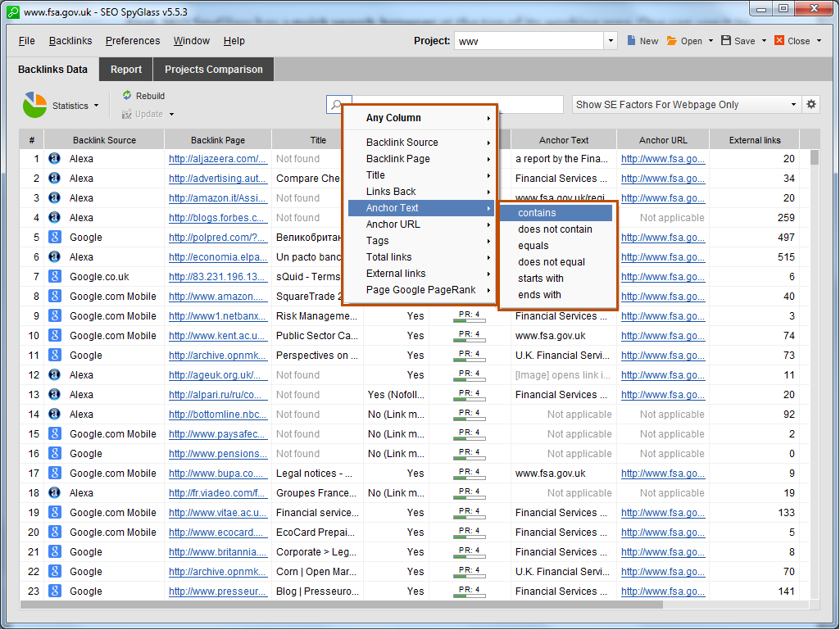This screenshot has height=630, width=840.
Task: Select Anchor URL in column menu
Action: [420, 224]
